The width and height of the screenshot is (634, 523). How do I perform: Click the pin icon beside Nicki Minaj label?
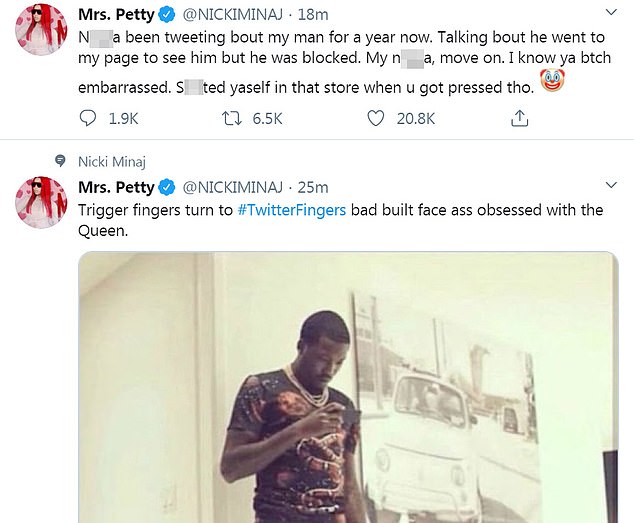(x=59, y=161)
